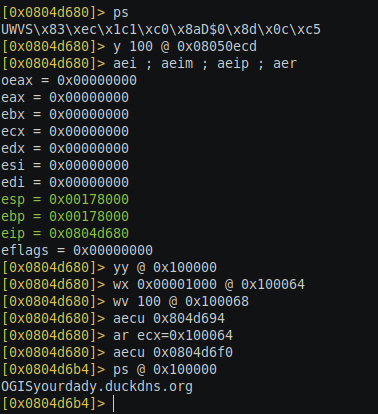
Task: Click the decoded string OGISyourdady.duckdns.org
Action: coord(97,387)
